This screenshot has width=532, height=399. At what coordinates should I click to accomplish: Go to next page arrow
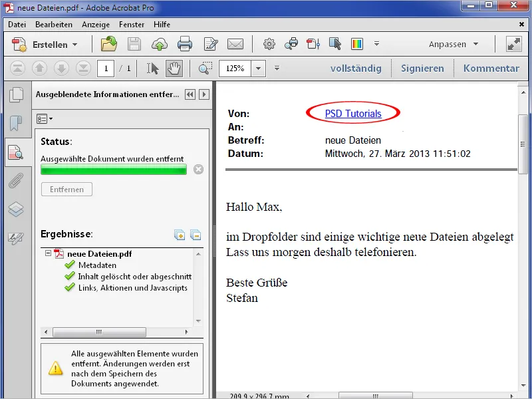[61, 68]
